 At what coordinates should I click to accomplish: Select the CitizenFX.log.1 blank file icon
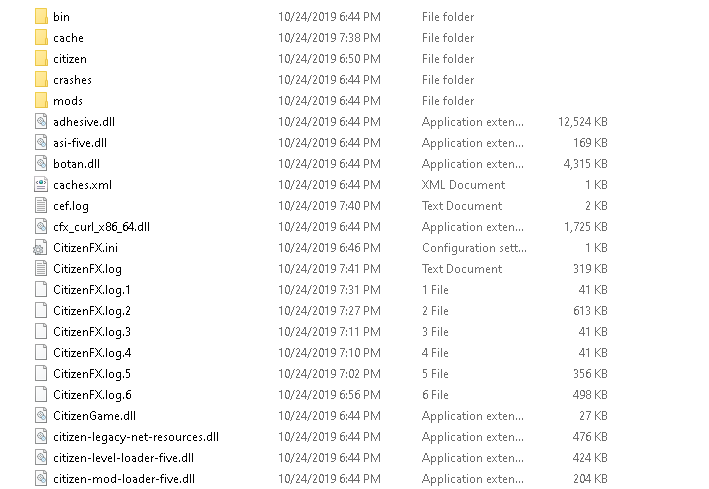pyautogui.click(x=41, y=290)
